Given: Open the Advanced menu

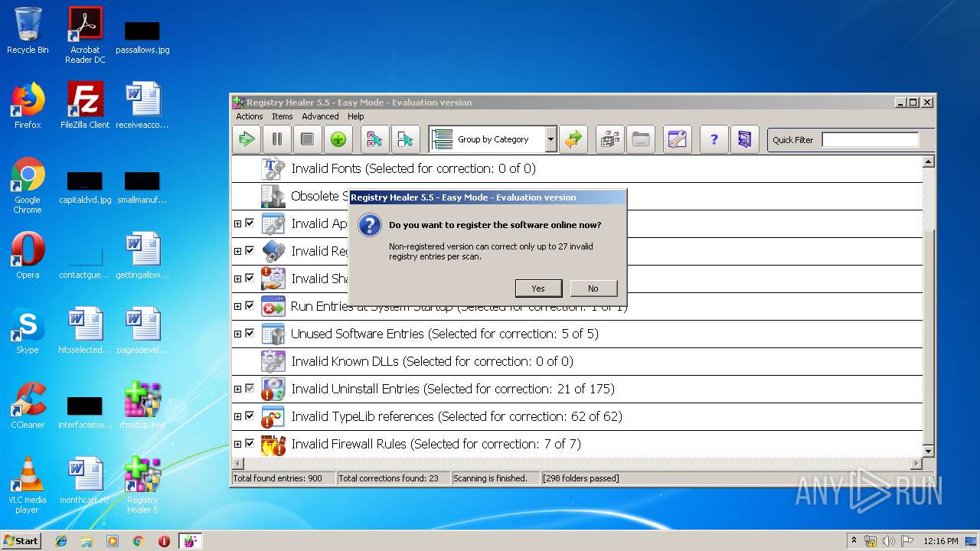Looking at the screenshot, I should click(320, 116).
